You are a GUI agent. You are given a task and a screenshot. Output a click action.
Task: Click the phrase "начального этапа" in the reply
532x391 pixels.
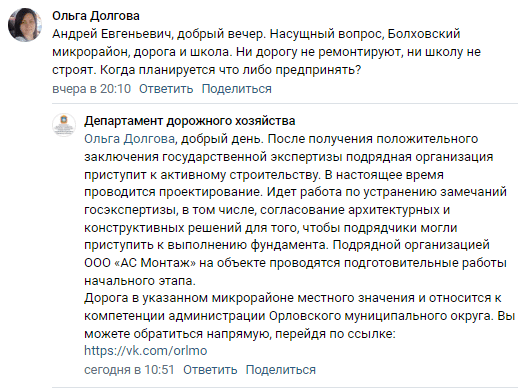(139, 281)
